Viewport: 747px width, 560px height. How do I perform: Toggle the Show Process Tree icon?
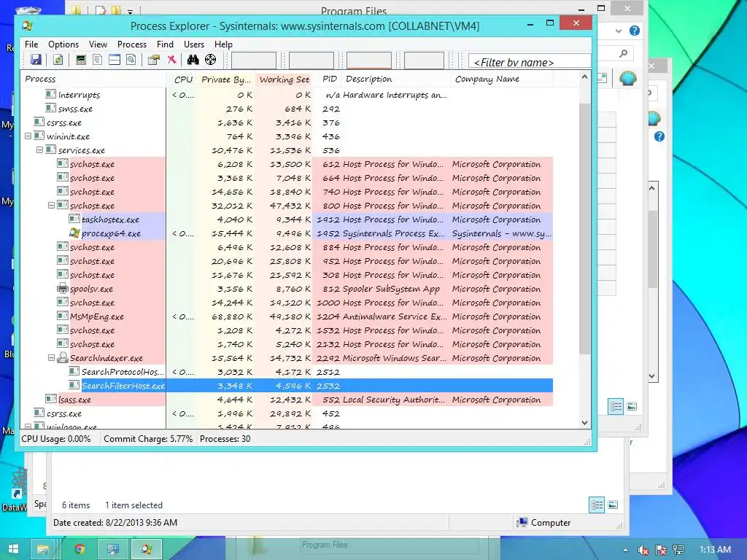click(x=98, y=60)
